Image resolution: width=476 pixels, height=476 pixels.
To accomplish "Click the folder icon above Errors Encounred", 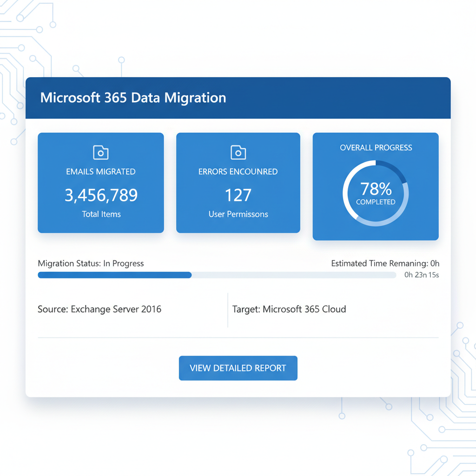I will [238, 152].
